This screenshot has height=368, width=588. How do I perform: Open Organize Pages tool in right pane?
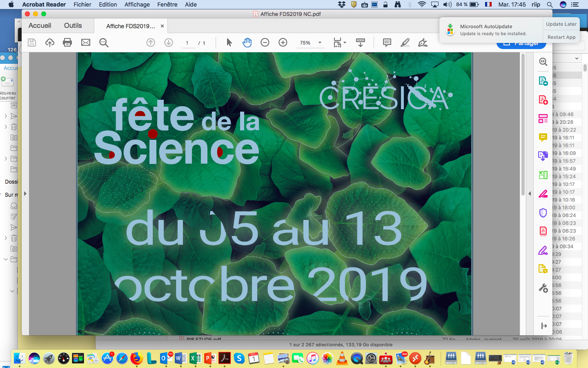[x=543, y=119]
